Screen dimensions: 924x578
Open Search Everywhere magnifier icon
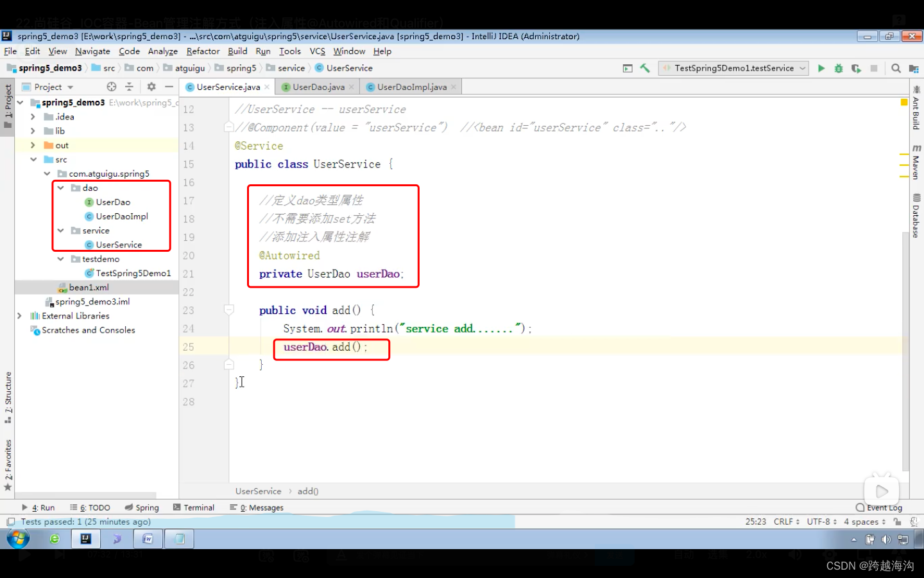tap(896, 68)
